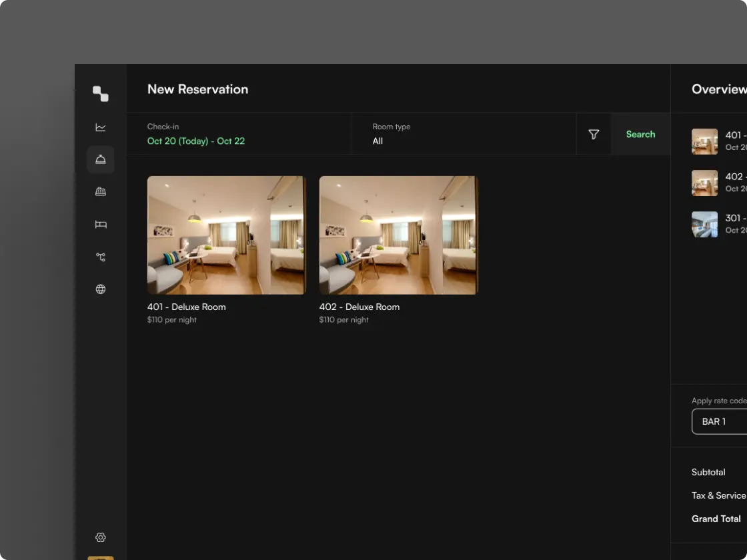Image resolution: width=747 pixels, height=560 pixels.
Task: Click room 301 thumbnail in Overview
Action: 704,224
